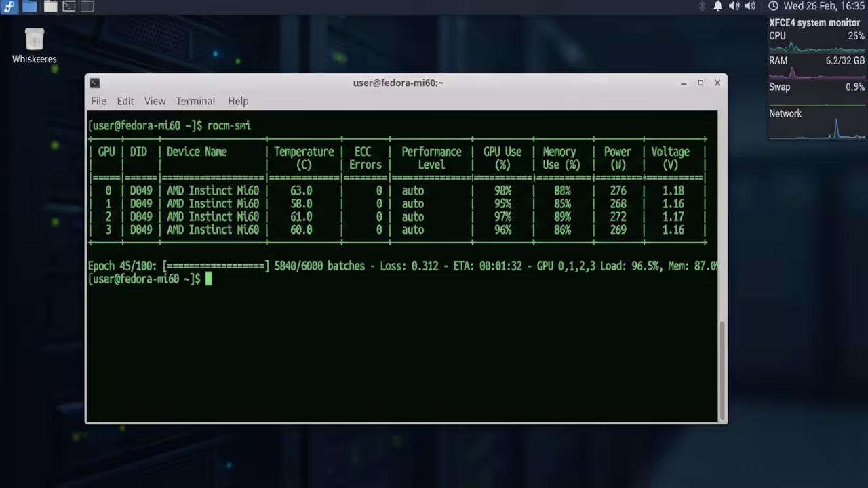Click the epoch progress bar in terminal

[216, 266]
